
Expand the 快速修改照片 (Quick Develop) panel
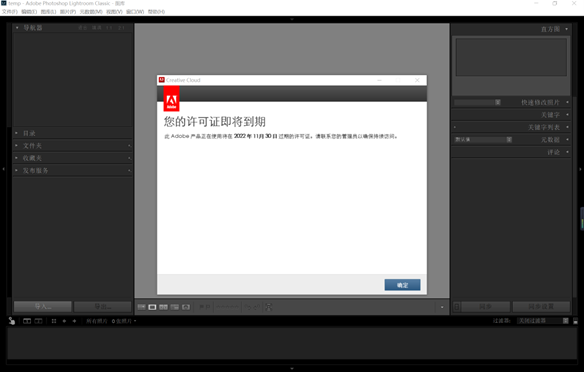567,102
